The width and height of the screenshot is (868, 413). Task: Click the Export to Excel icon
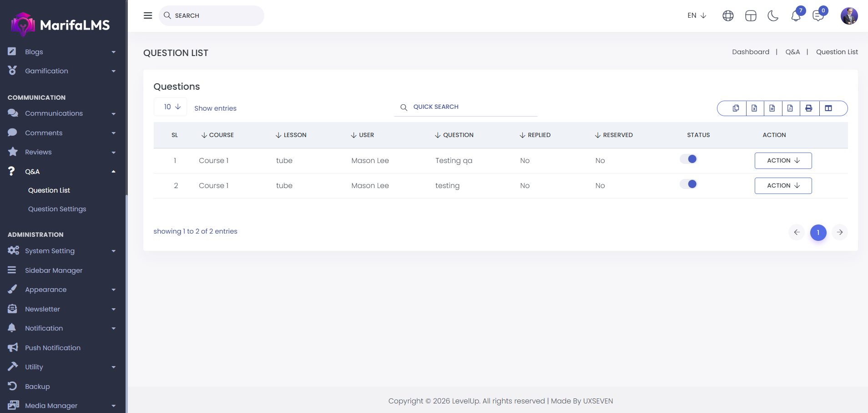pos(754,108)
